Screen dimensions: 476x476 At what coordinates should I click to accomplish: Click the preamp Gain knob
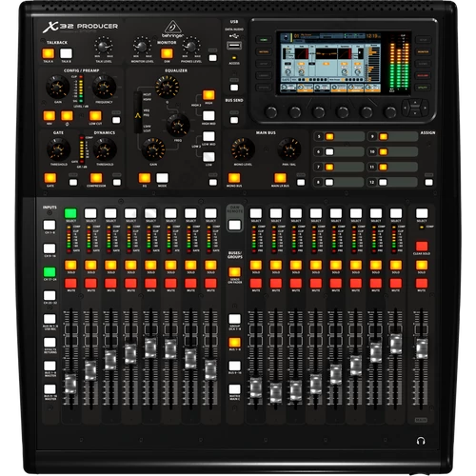58,87
